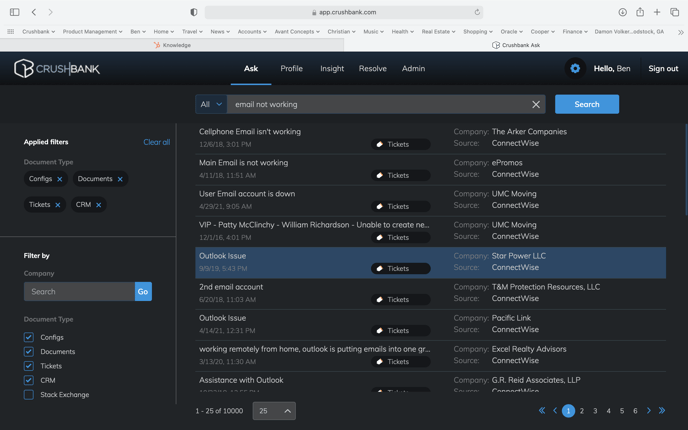
Task: Click Tickets tag on Main Email row
Action: (401, 176)
